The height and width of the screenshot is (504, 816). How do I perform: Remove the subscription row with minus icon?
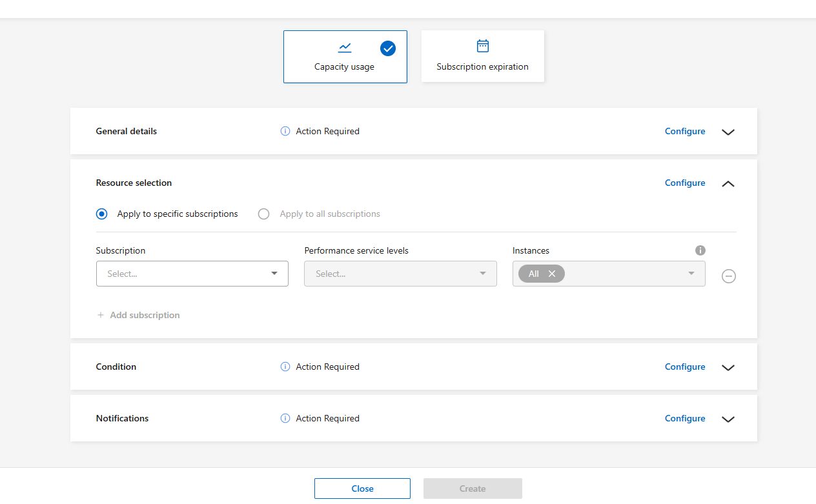728,276
